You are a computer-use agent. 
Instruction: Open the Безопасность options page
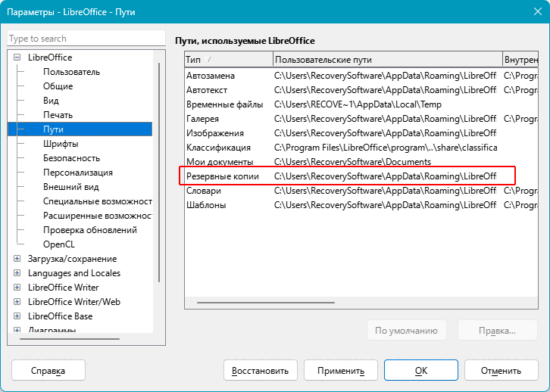tap(71, 158)
